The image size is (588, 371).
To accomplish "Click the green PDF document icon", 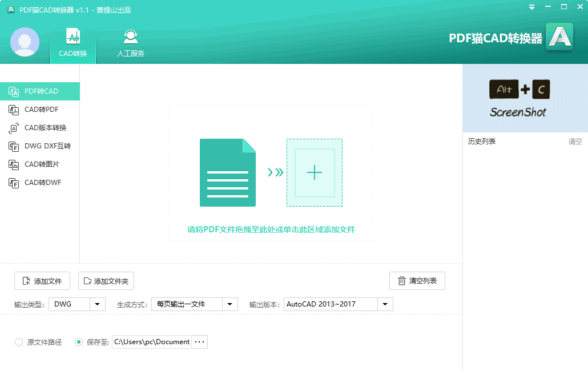I will click(228, 173).
